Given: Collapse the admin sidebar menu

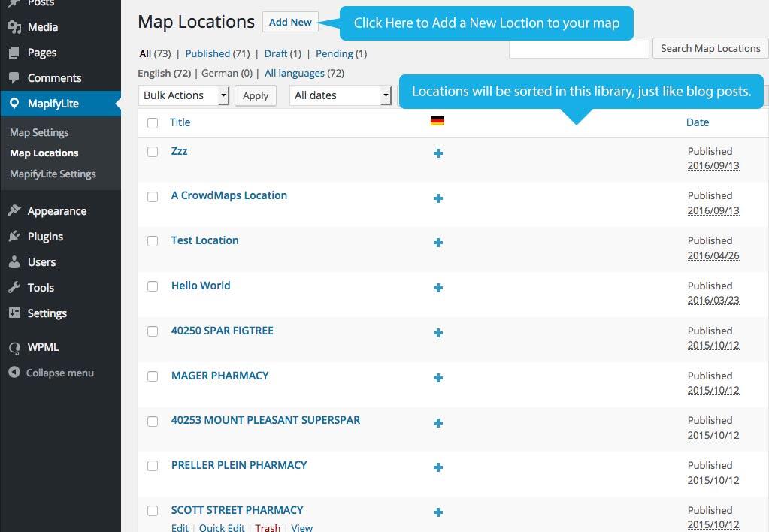Looking at the screenshot, I should (51, 373).
